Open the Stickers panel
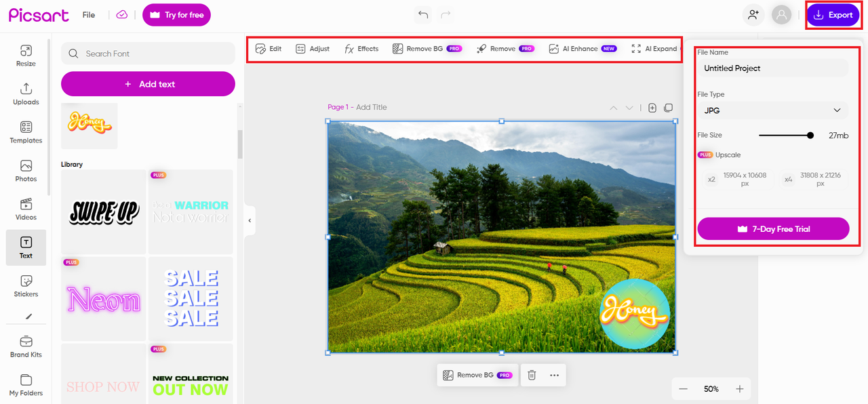Screen dimensions: 868x404 (26, 286)
